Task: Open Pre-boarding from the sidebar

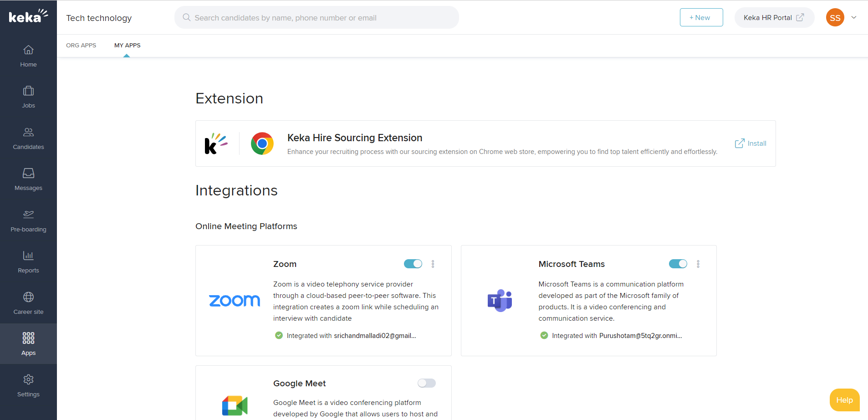Action: [28, 215]
